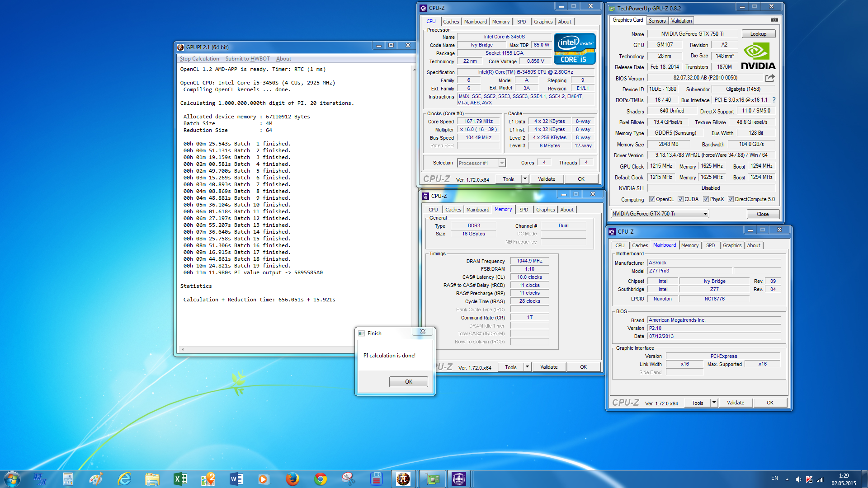Image resolution: width=868 pixels, height=488 pixels.
Task: Launch Internet Explorer from the taskbar
Action: click(x=124, y=479)
